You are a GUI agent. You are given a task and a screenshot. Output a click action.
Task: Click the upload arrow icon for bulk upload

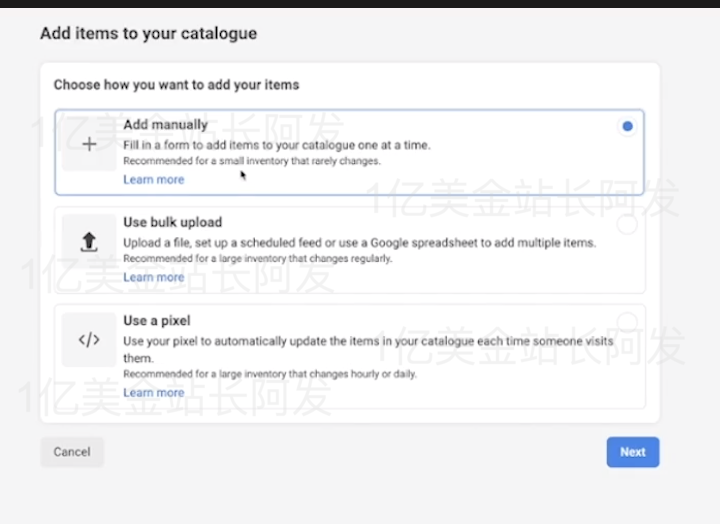[89, 241]
